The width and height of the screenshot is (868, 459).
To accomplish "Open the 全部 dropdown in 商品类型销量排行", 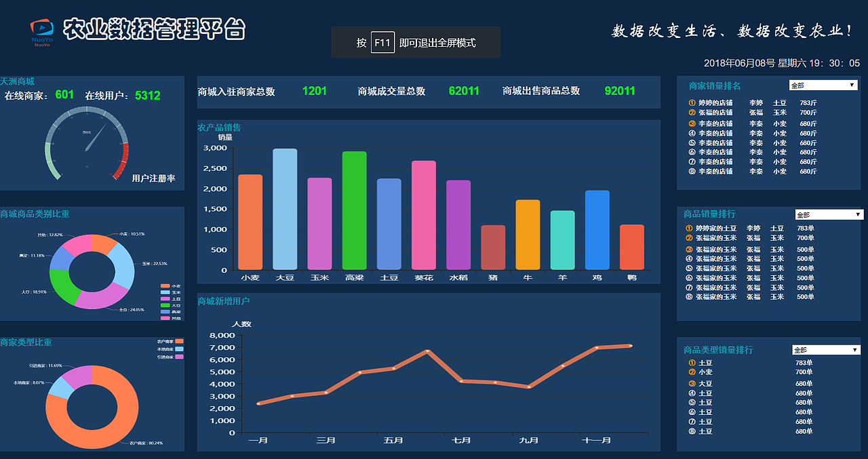I will (x=826, y=349).
